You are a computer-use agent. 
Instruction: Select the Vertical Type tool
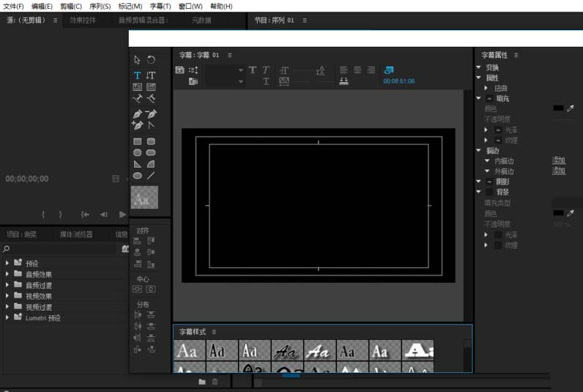(x=151, y=75)
